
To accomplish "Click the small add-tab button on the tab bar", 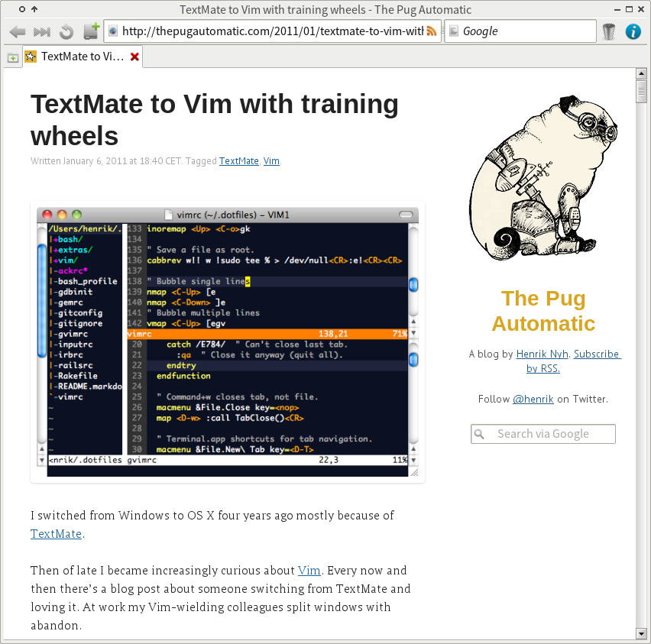I will (13, 58).
